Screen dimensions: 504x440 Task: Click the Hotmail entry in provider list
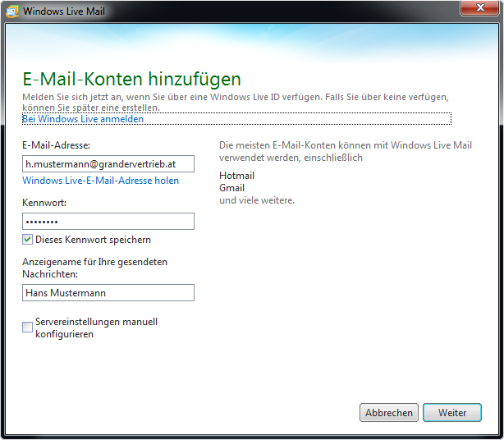(236, 176)
